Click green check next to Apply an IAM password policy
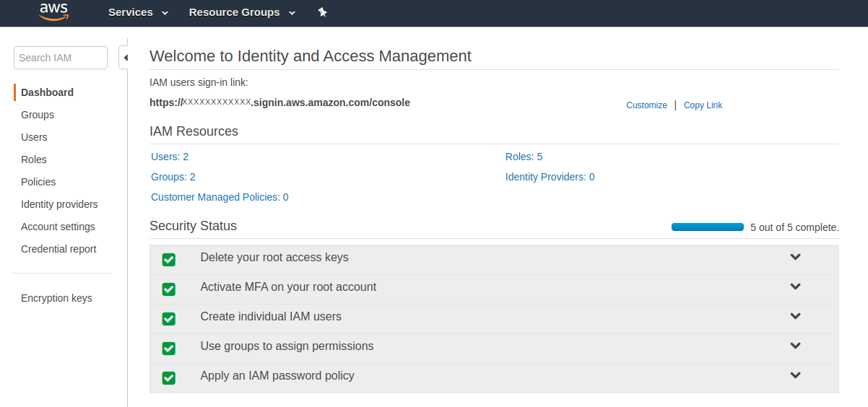The height and width of the screenshot is (407, 868). tap(169, 378)
